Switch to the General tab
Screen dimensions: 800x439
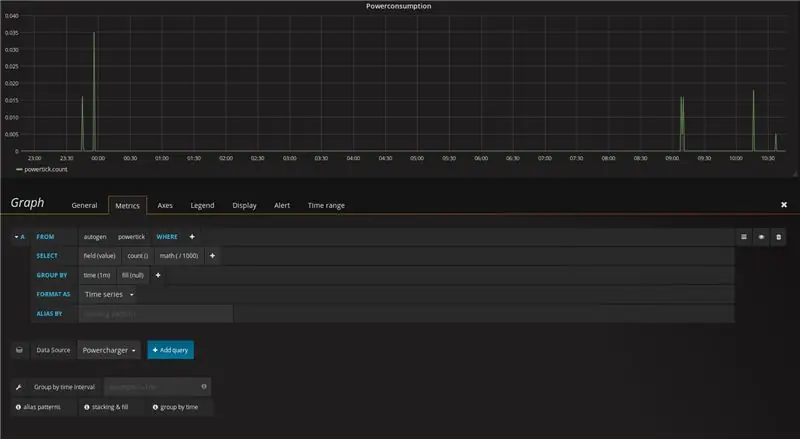click(x=84, y=205)
